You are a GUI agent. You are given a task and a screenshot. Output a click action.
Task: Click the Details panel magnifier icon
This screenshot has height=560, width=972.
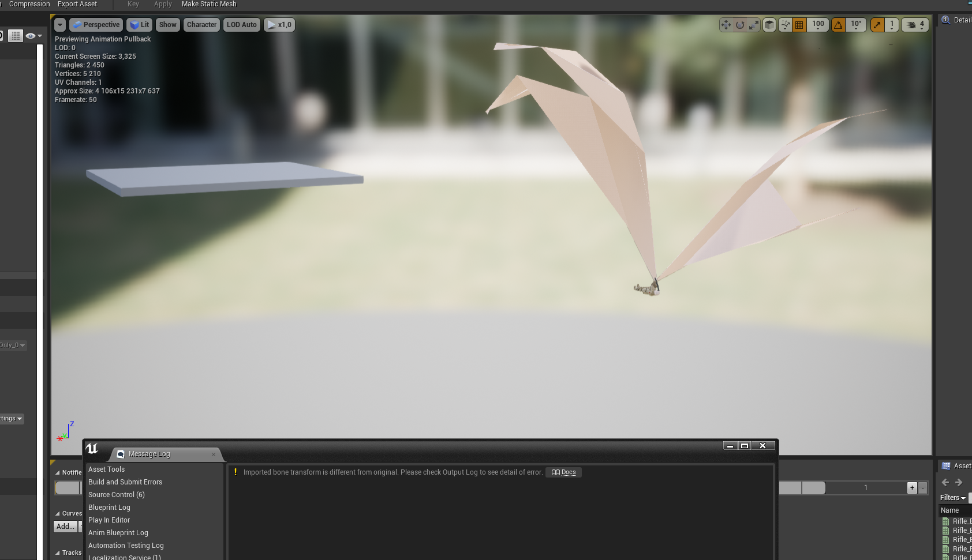click(946, 20)
